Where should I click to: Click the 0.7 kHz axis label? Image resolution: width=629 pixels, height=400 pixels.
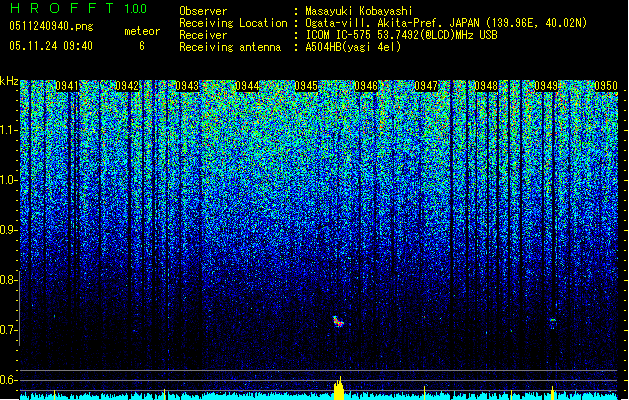tap(8, 330)
